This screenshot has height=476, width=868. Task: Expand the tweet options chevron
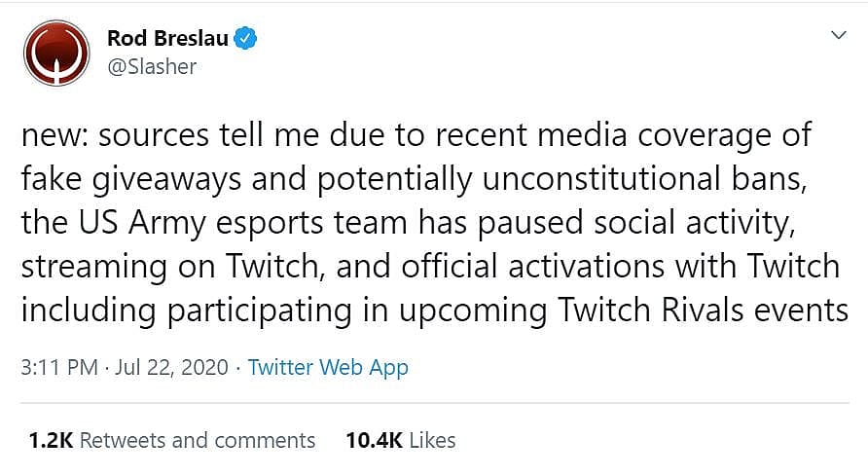(836, 36)
